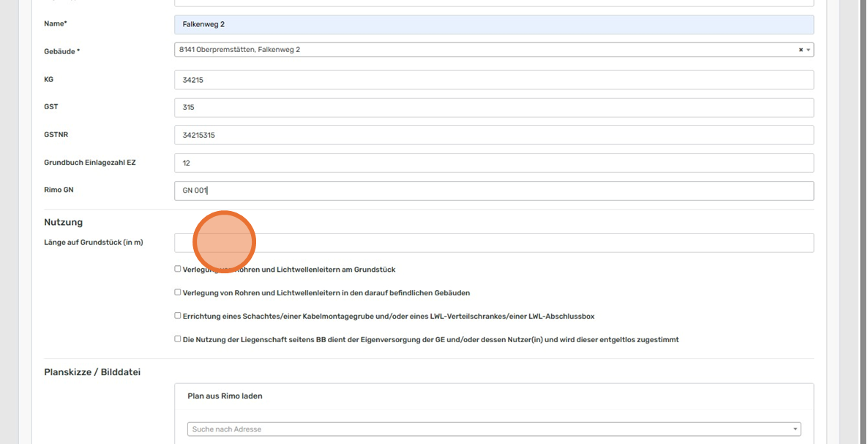868x444 pixels.
Task: Focus the KG field with value 34215
Action: click(x=493, y=80)
